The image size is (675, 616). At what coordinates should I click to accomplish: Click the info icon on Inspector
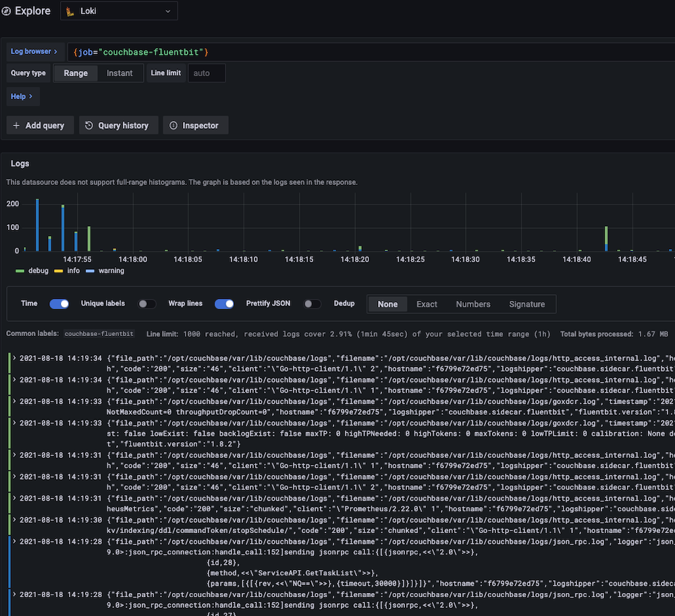(173, 125)
